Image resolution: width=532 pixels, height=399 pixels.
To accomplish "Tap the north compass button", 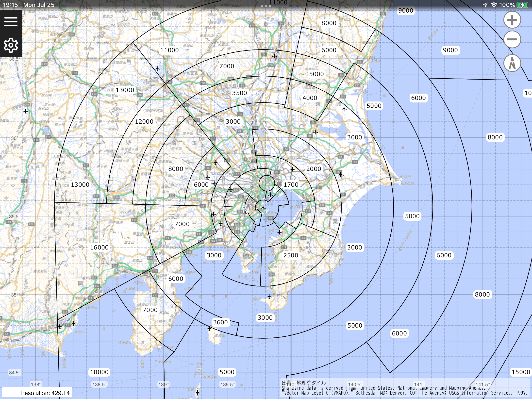I will point(512,63).
